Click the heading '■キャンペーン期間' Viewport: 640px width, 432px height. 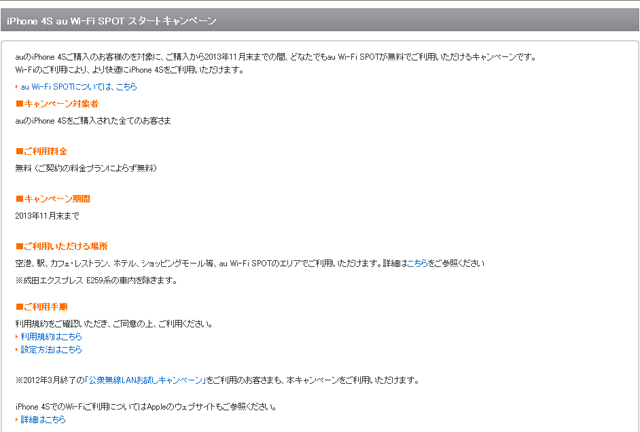[x=53, y=199]
